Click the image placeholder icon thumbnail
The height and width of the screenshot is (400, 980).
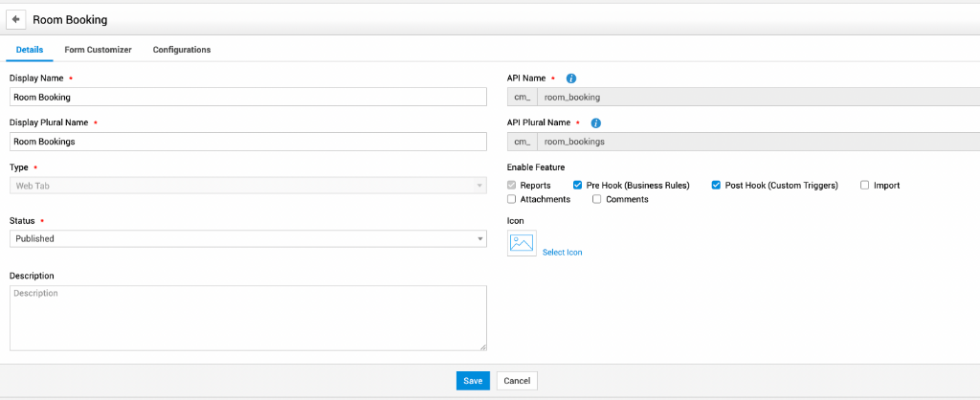pos(522,243)
